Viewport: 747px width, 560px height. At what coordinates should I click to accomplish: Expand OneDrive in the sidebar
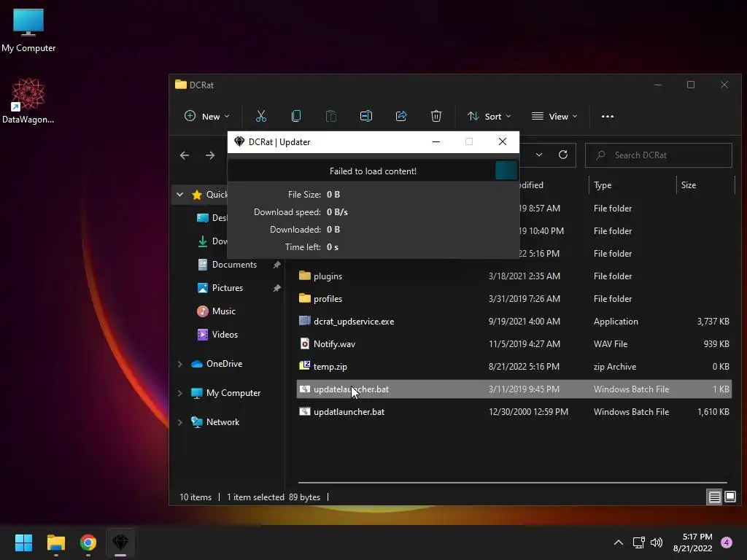[179, 364]
